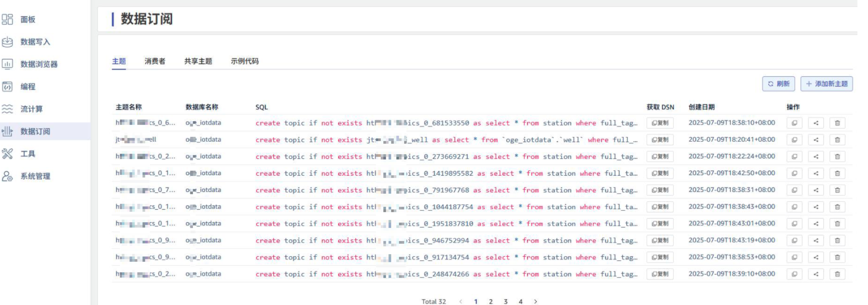The width and height of the screenshot is (868, 305).
Task: Switch to the 消费者 tab
Action: [x=155, y=61]
